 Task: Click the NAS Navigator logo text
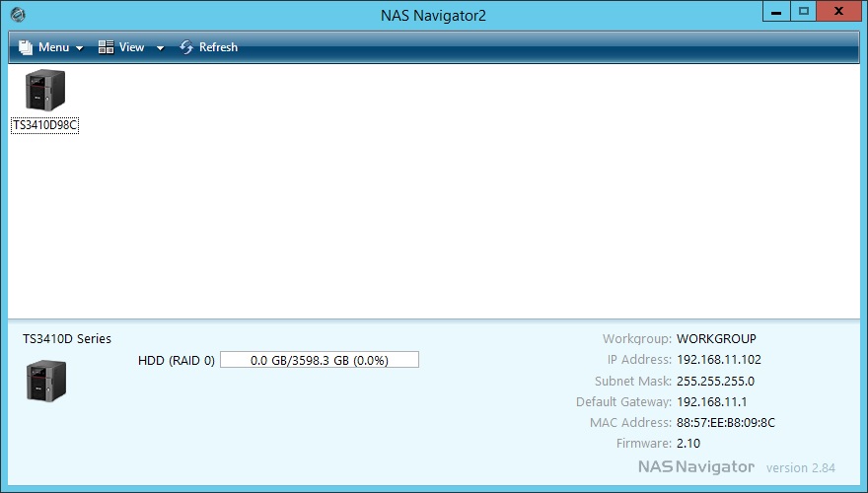pos(695,466)
